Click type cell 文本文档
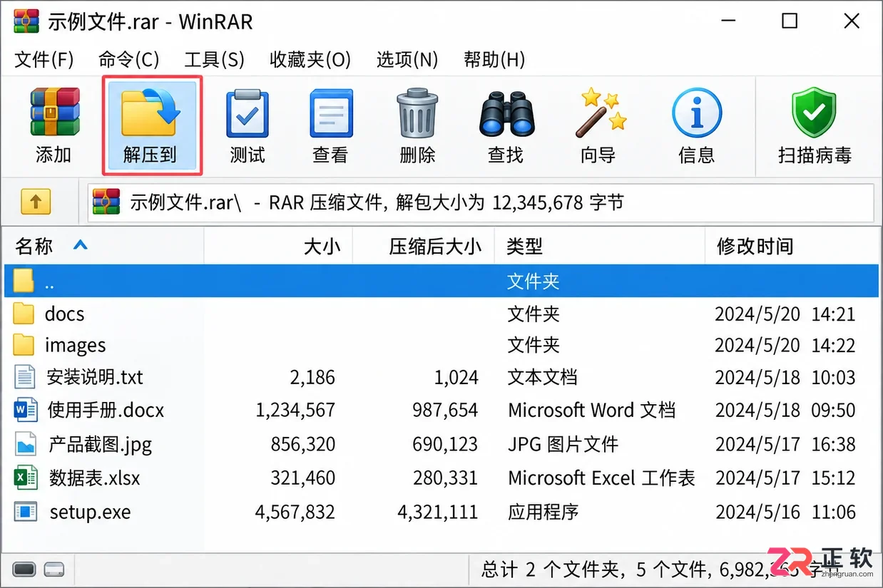The height and width of the screenshot is (588, 883). coord(543,377)
